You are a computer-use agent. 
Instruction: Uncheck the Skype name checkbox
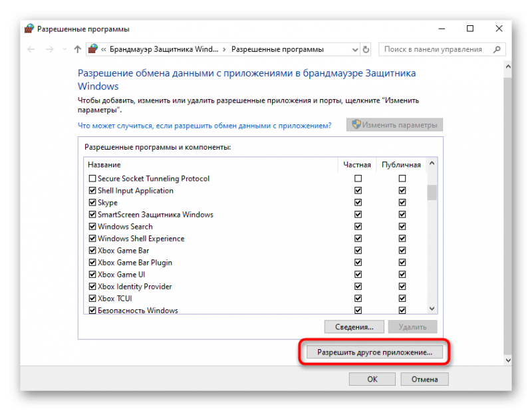92,203
